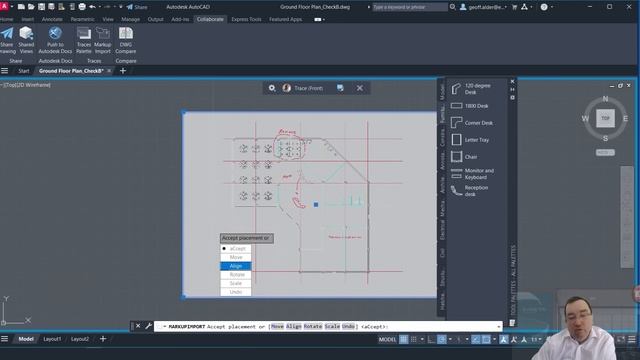Toggle the grid display in status bar
Screen dimensions: 640x360
403,339
